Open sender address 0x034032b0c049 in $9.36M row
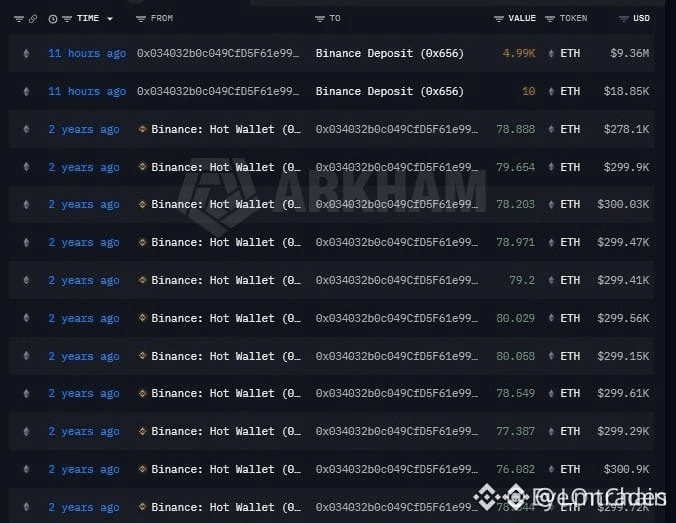Image resolution: width=676 pixels, height=523 pixels. (218, 53)
